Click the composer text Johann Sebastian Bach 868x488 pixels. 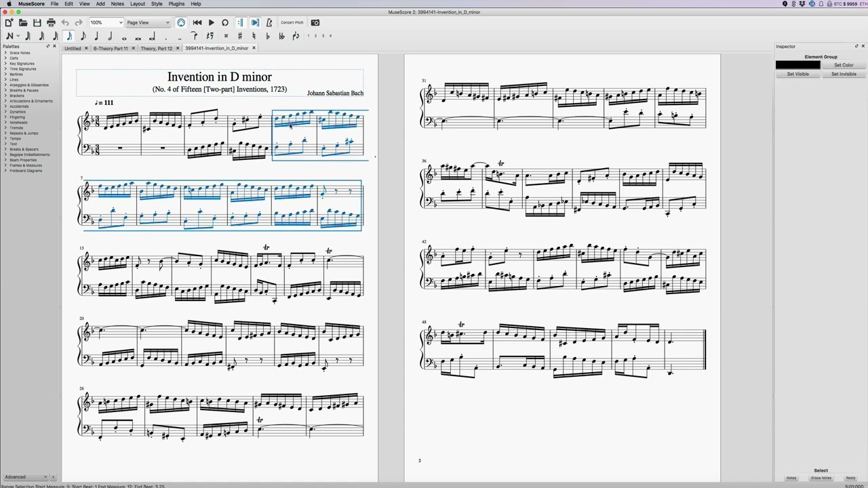coord(335,93)
